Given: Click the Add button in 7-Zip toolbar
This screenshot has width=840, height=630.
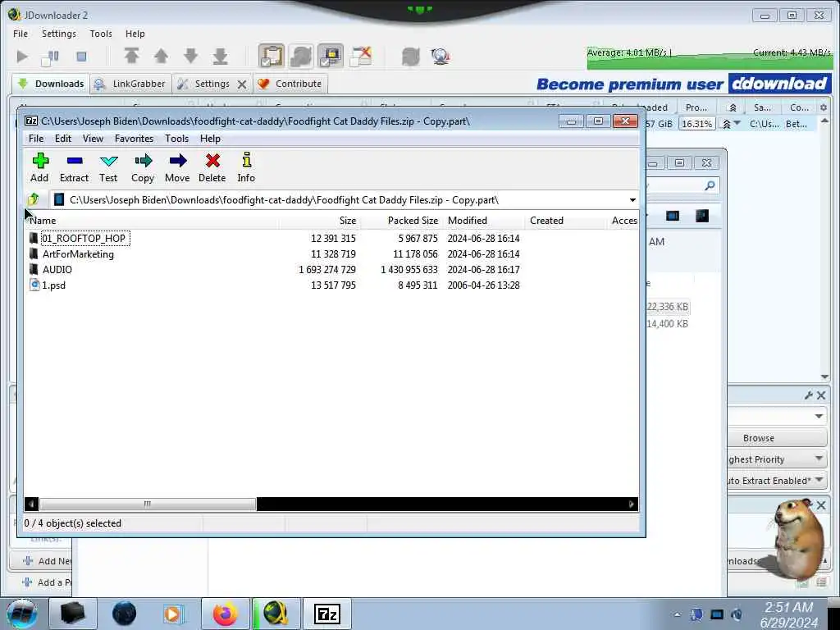Looking at the screenshot, I should [39, 167].
